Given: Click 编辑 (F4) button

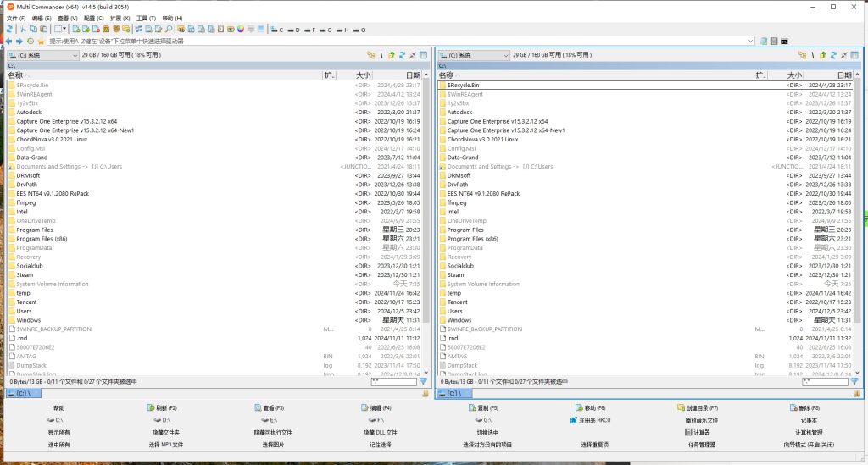Looking at the screenshot, I should click(x=376, y=408).
